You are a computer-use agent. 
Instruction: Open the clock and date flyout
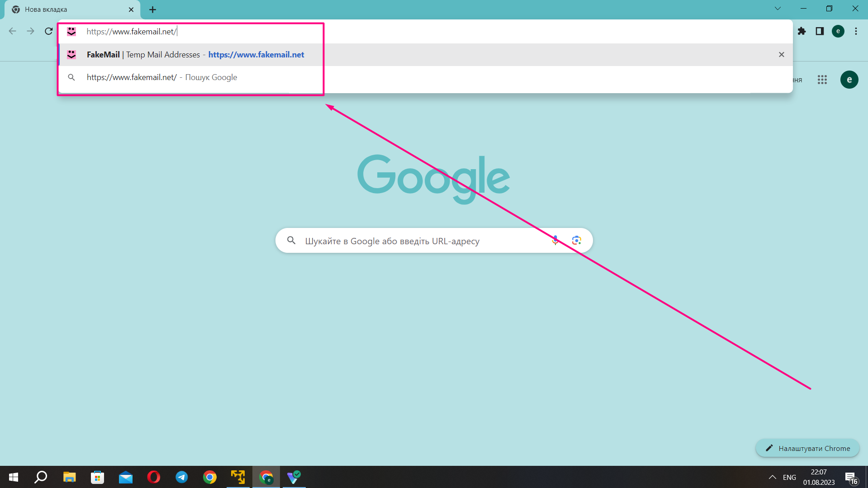tap(819, 477)
